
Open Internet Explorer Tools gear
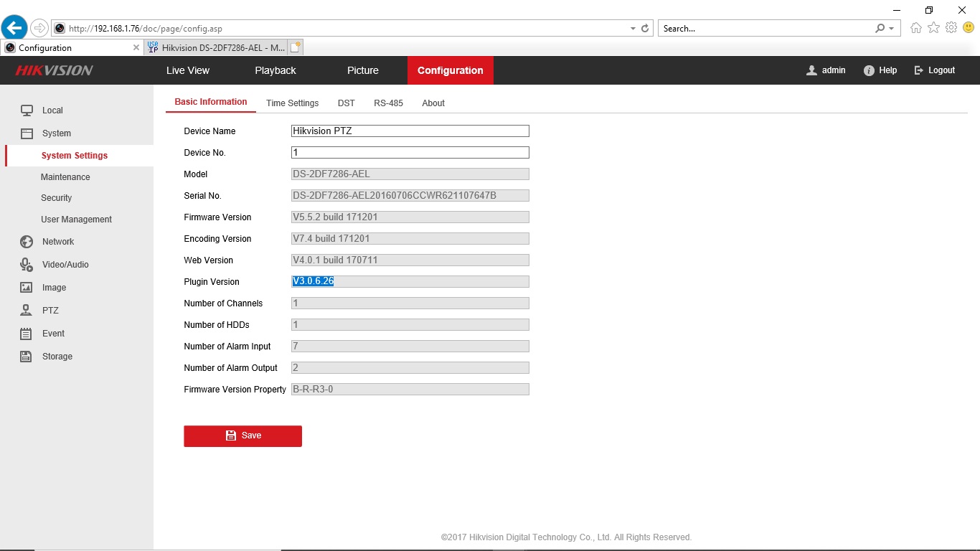coord(951,27)
